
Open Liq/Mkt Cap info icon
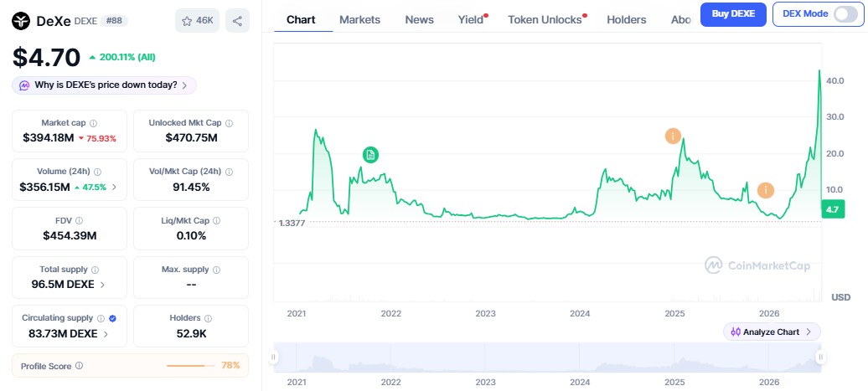coord(216,221)
